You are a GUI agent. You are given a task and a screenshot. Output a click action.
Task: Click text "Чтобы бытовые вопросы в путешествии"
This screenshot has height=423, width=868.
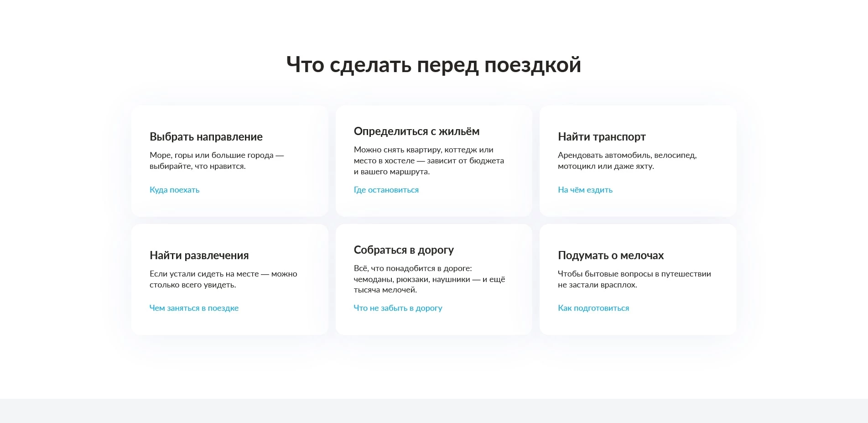coord(634,274)
